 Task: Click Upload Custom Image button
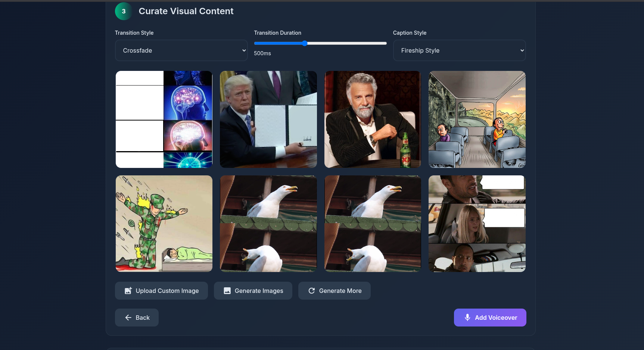click(161, 291)
